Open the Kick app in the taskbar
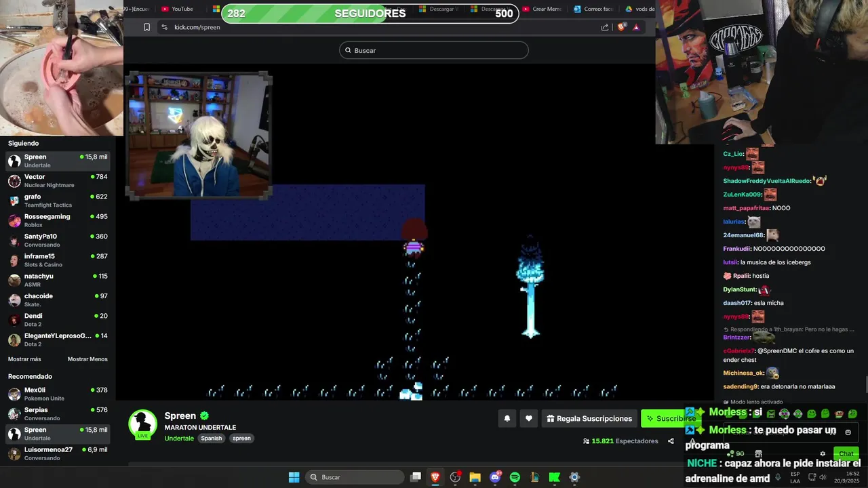This screenshot has height=488, width=868. 554,477
